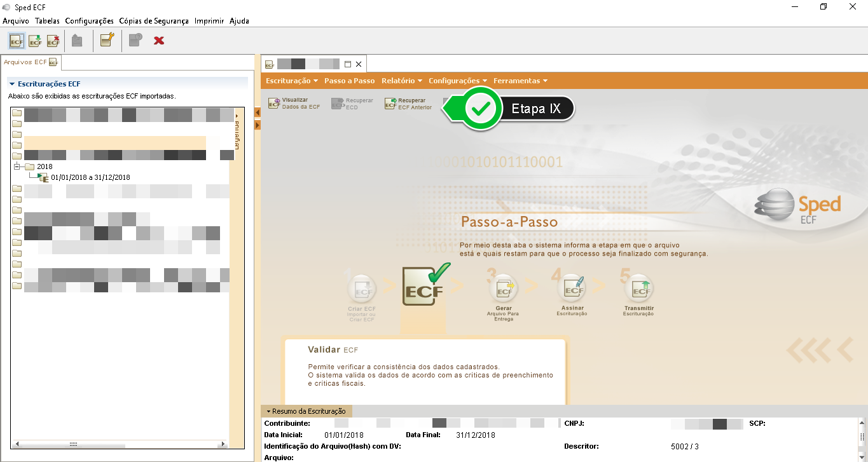The width and height of the screenshot is (868, 462).
Task: Open the Ajuda menu
Action: pyautogui.click(x=239, y=21)
